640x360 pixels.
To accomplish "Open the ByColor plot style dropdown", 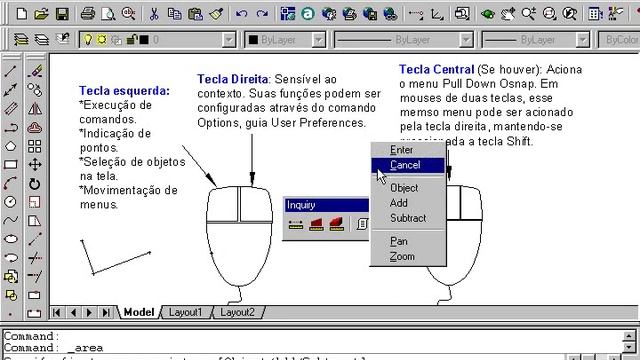I will point(619,40).
